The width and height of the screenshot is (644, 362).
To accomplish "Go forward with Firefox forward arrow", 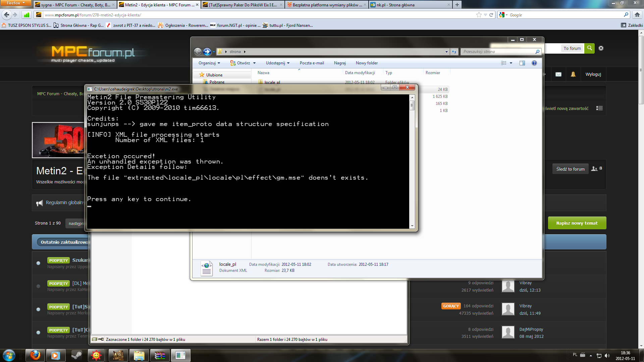I will coord(15,15).
